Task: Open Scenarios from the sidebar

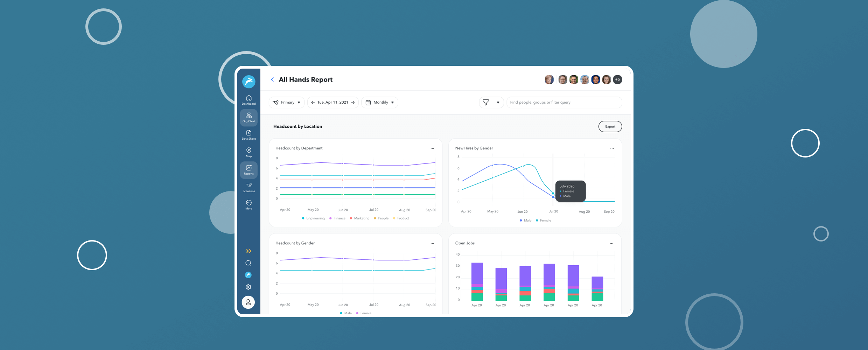Action: tap(248, 187)
